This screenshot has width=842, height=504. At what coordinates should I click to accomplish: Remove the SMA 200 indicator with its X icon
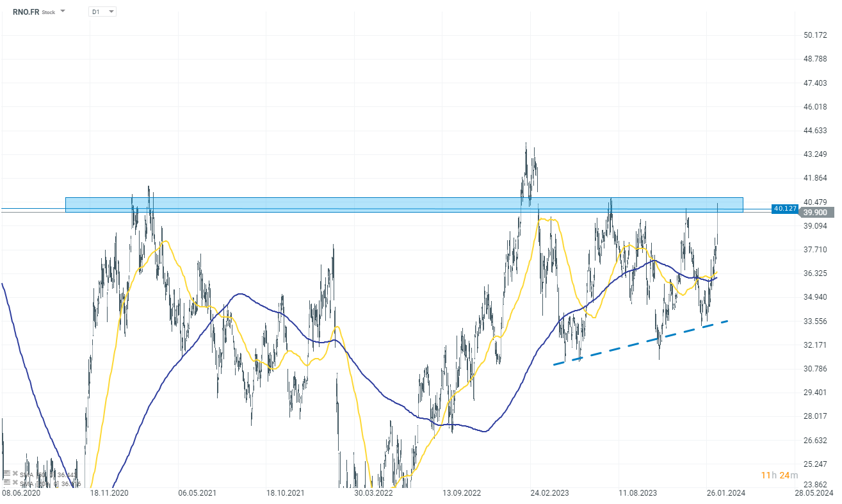point(14,483)
